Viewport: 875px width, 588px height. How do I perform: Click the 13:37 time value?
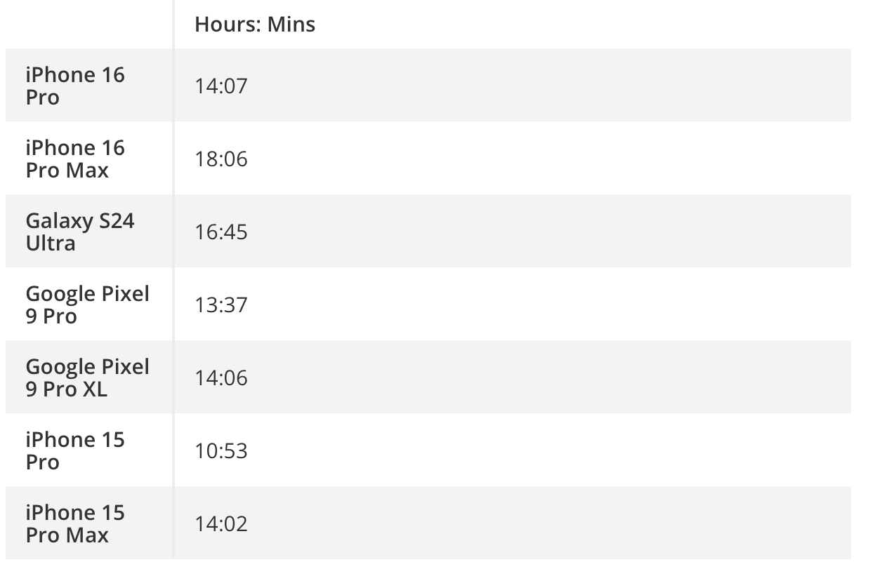pos(221,305)
